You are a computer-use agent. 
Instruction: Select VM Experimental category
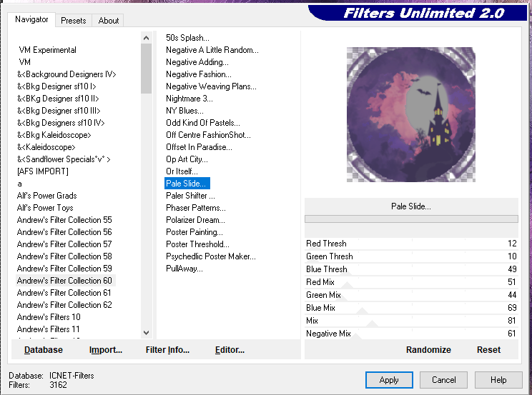(47, 50)
